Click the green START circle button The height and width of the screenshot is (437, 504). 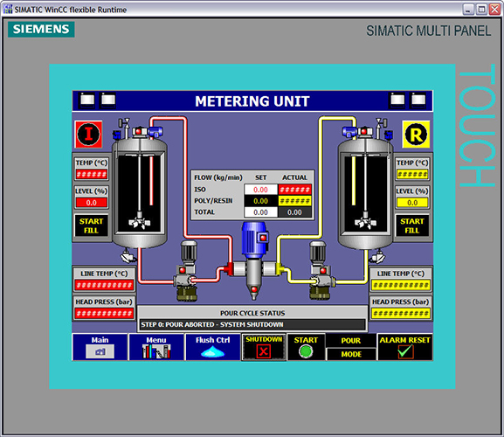pos(306,347)
